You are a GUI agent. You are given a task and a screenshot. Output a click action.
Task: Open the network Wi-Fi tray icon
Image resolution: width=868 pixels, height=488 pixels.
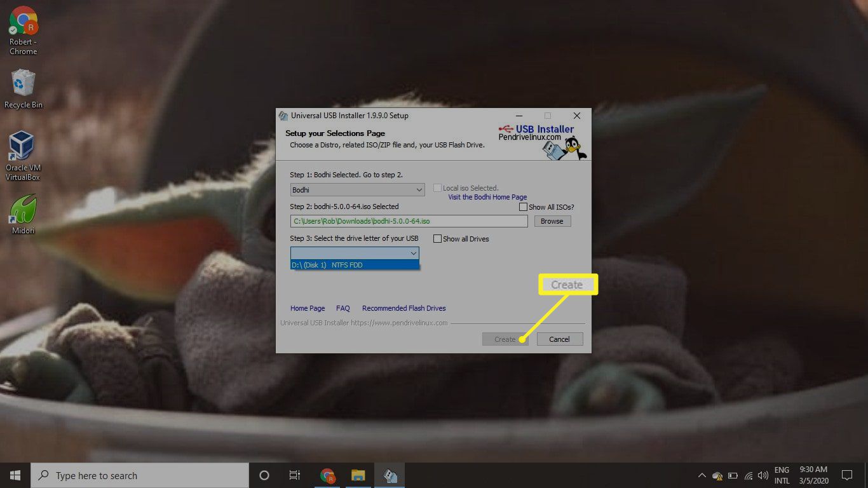749,475
